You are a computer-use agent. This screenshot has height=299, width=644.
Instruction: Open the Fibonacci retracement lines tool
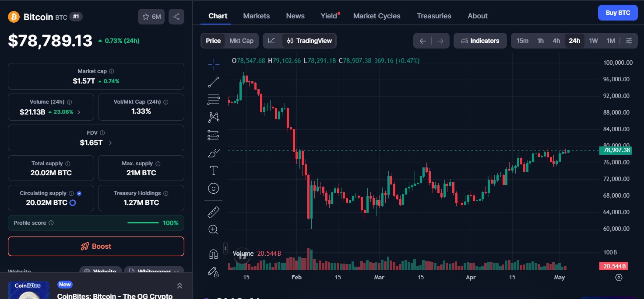[x=214, y=99]
